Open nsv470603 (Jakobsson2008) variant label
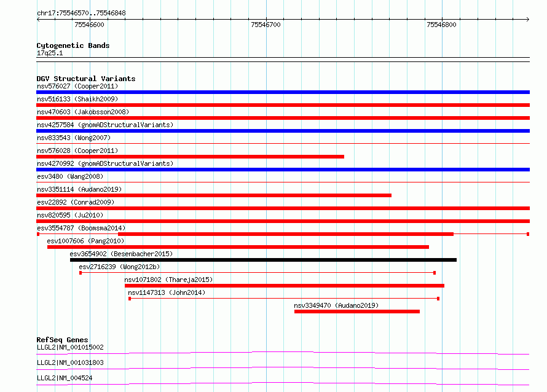 point(83,112)
